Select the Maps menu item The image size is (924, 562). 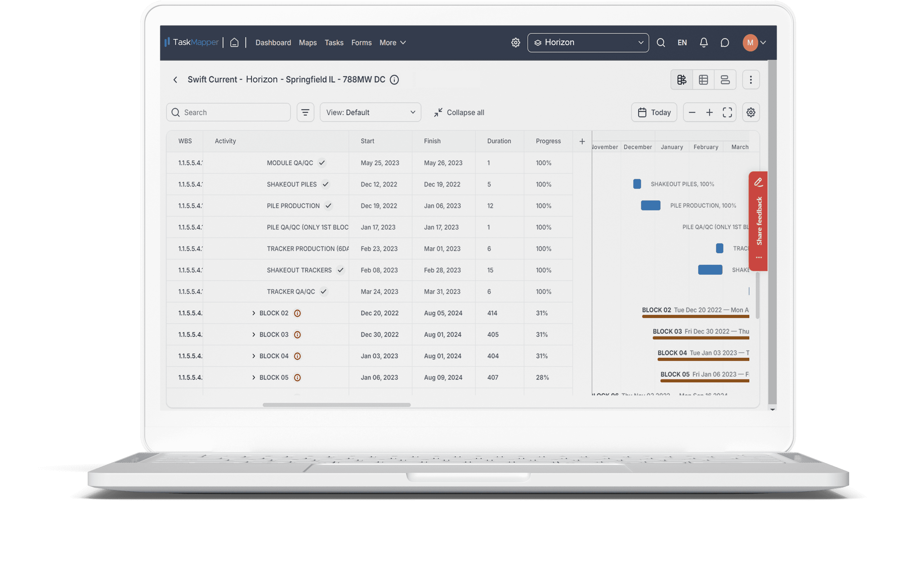click(x=307, y=41)
